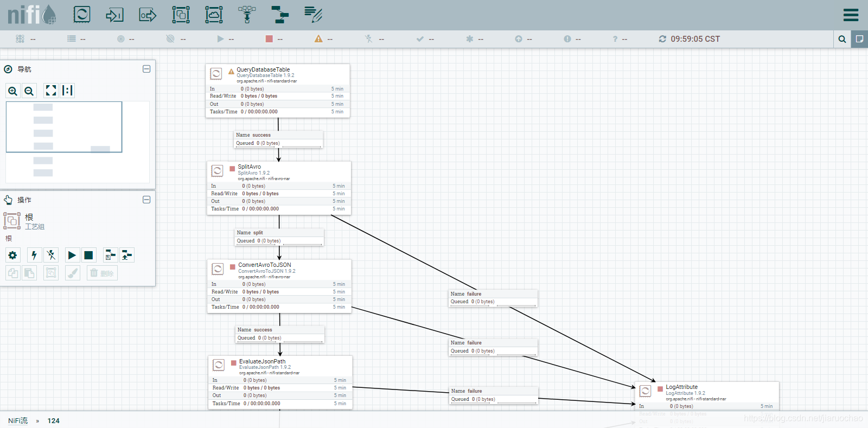
Task: Click the sync failure question mark icon
Action: click(615, 39)
